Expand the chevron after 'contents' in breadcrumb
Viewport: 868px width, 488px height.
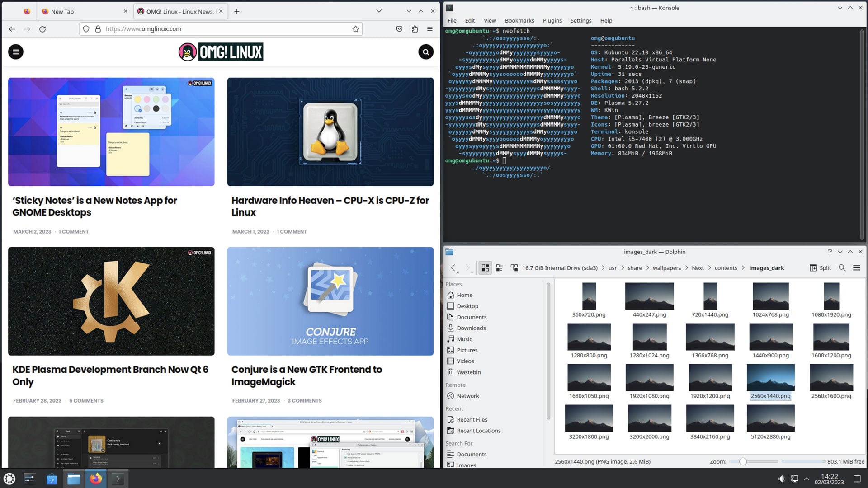pos(743,268)
